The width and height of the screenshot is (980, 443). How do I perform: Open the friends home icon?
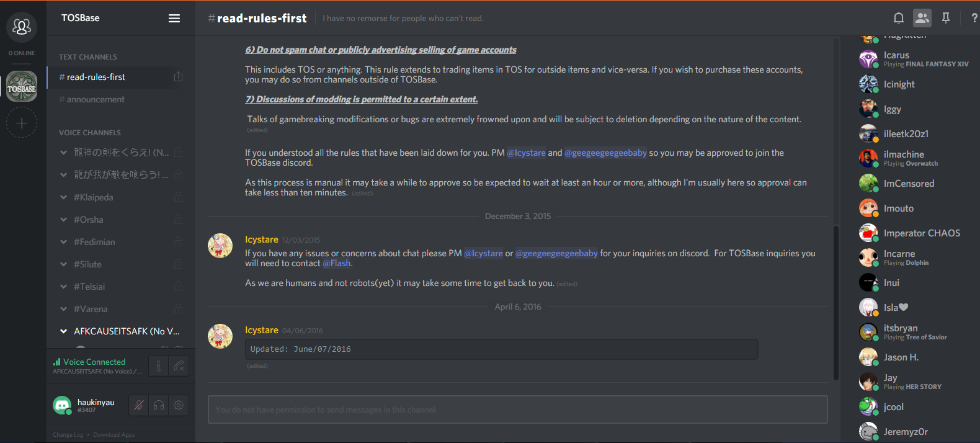coord(22,27)
